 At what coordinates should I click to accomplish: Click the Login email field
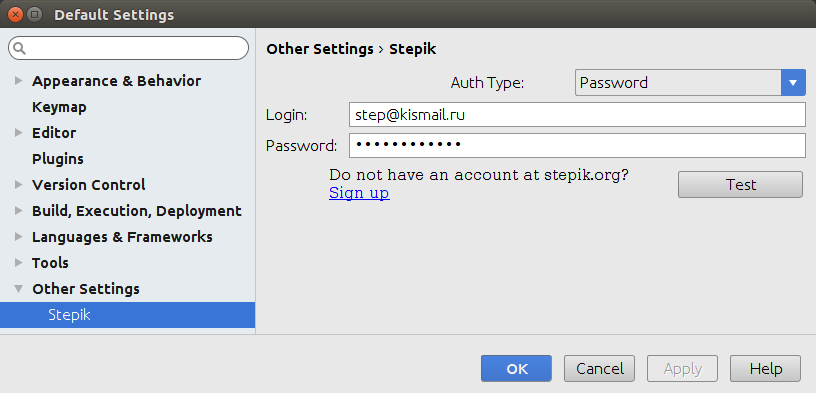click(x=577, y=115)
